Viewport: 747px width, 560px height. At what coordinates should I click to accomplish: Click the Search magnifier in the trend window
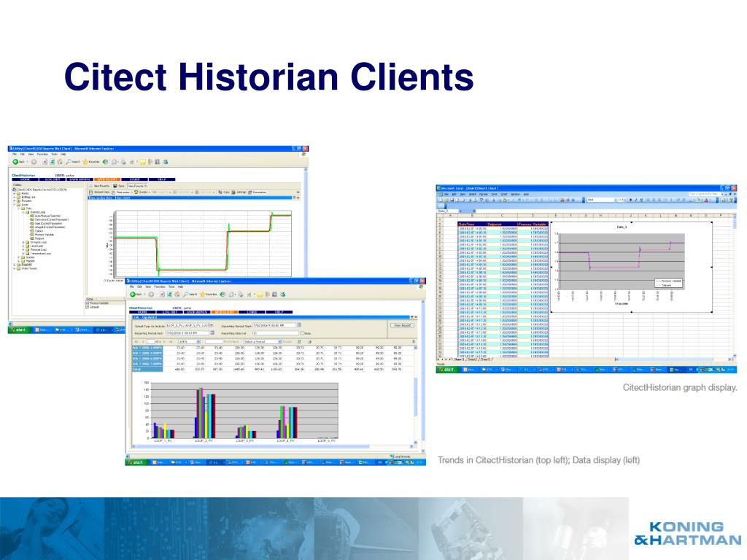click(68, 162)
